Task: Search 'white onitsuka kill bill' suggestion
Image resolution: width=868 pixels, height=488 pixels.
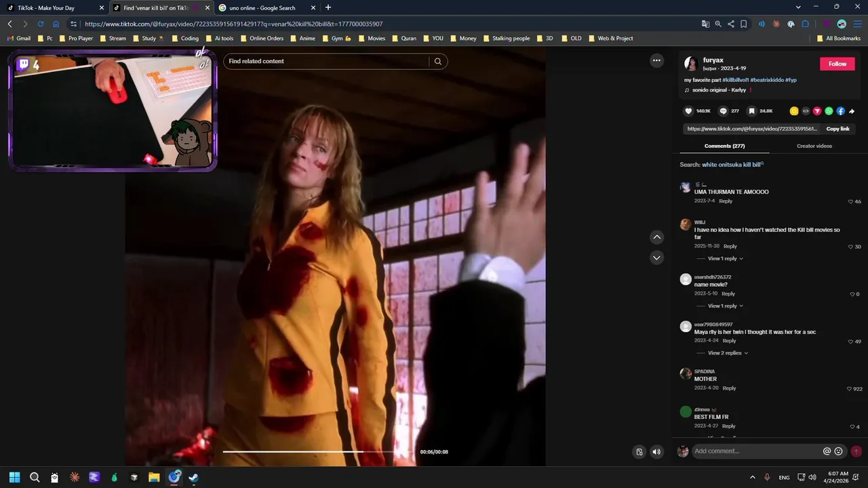Action: [731, 165]
